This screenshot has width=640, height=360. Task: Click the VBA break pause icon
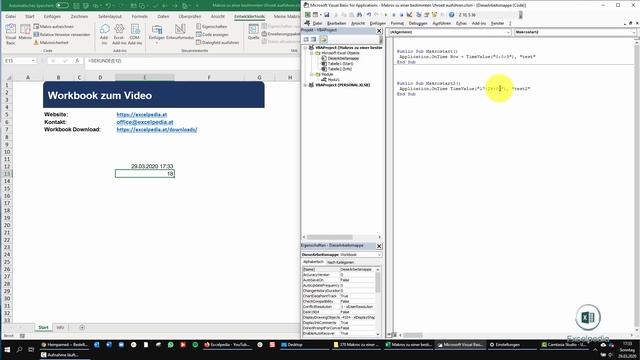click(x=394, y=15)
